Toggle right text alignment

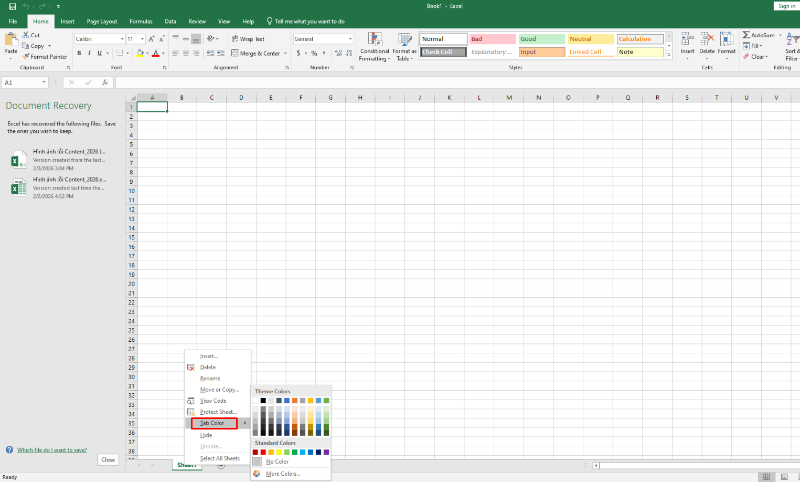click(195, 53)
